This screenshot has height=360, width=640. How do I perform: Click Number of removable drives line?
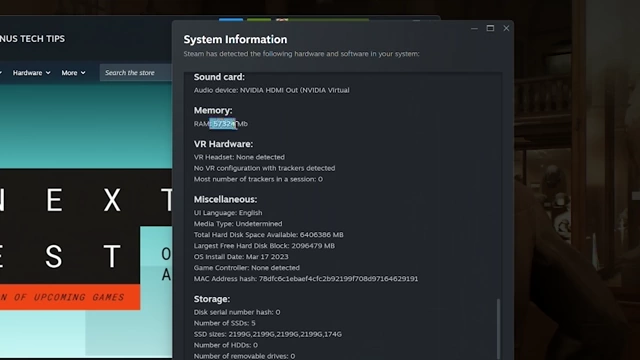pyautogui.click(x=244, y=356)
